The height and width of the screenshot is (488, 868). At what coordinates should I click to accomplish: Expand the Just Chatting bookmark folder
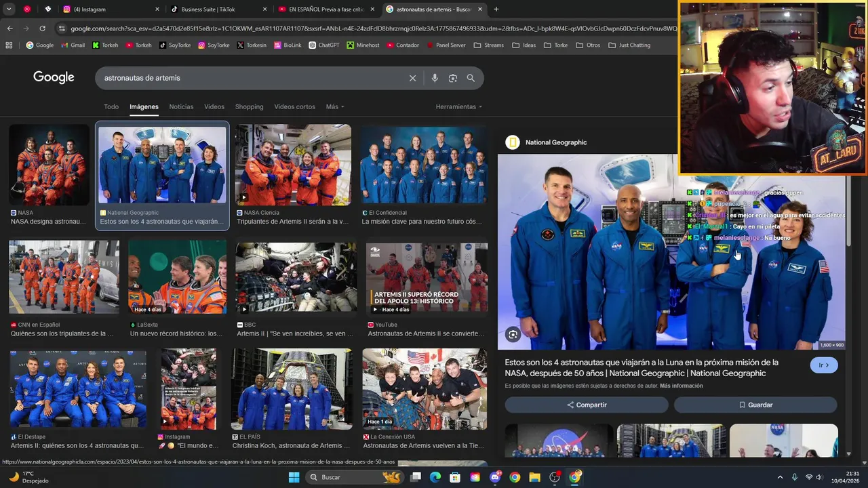tap(629, 45)
